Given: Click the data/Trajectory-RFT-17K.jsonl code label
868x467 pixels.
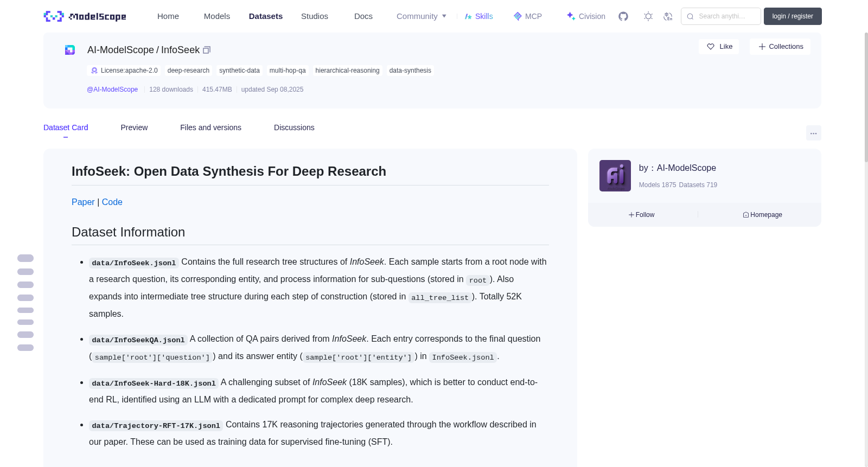Looking at the screenshot, I should (156, 425).
